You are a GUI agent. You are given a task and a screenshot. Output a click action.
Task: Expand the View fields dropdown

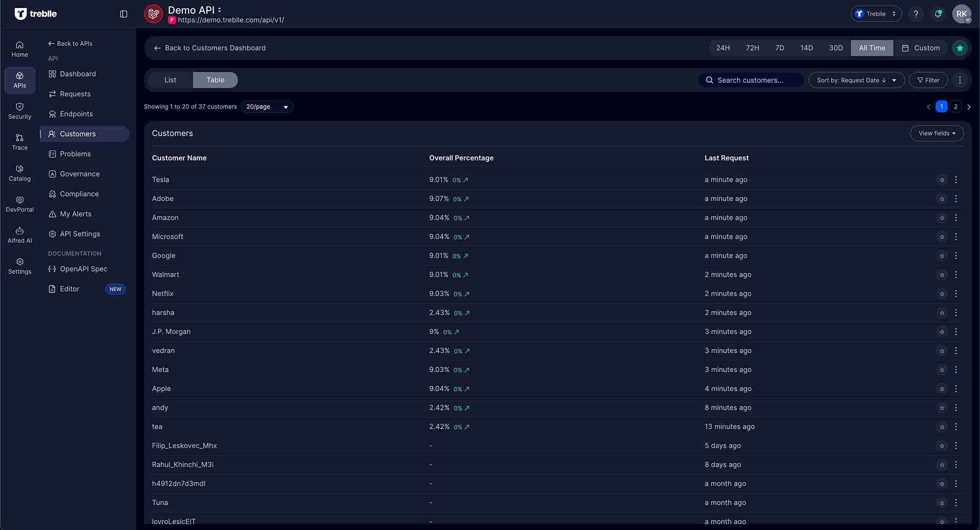point(937,133)
